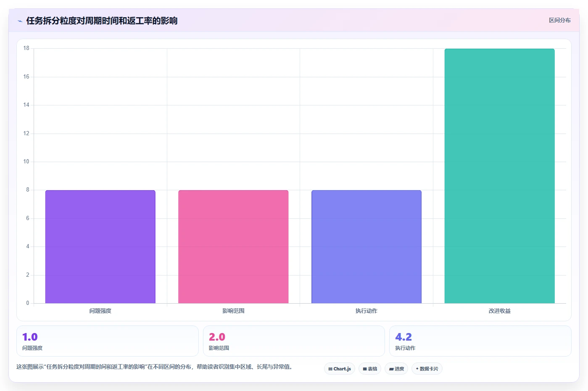Image resolution: width=588 pixels, height=391 pixels.
Task: Open the 2.0 影响范围 stat card
Action: click(x=294, y=341)
